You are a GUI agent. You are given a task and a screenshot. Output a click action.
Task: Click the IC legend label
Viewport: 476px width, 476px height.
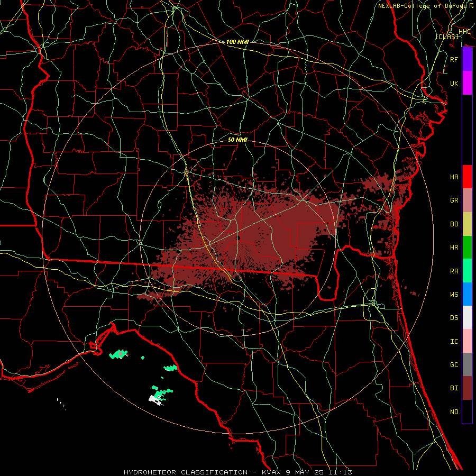pos(454,341)
